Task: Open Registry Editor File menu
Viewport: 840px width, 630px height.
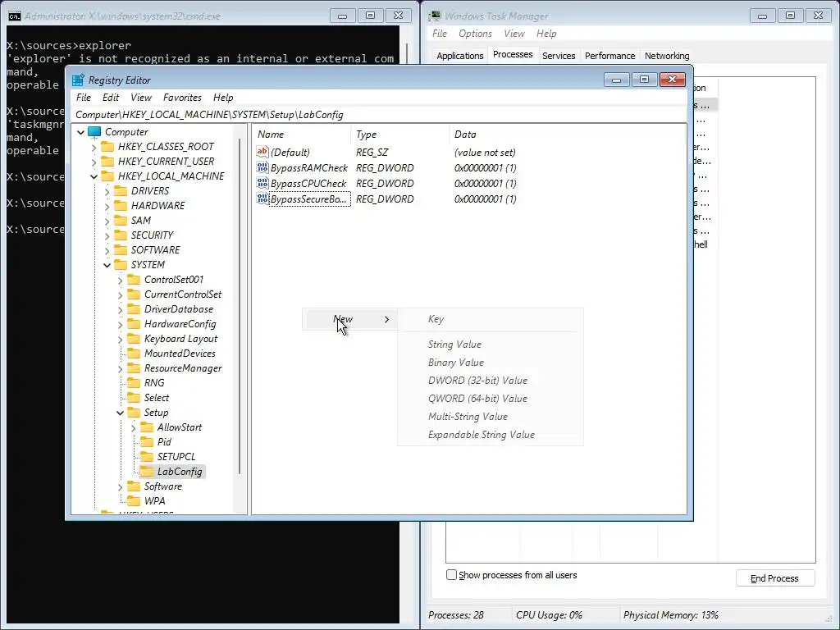Action: [84, 98]
